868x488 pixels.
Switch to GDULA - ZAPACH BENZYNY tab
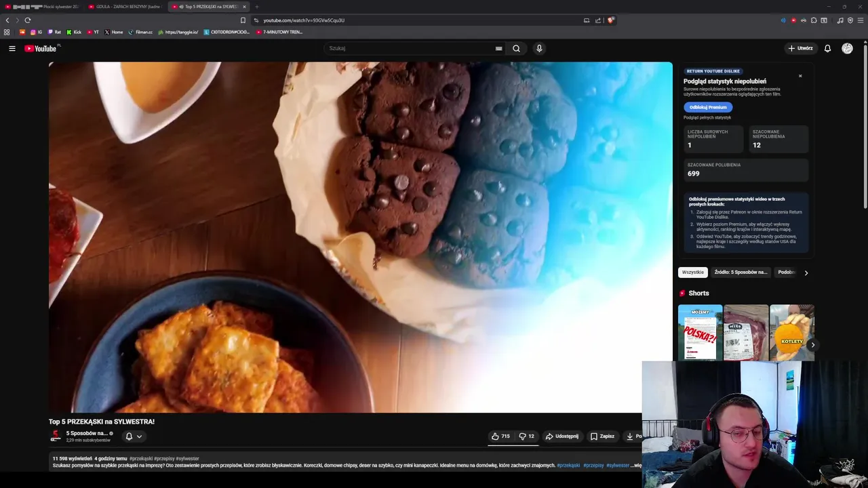coord(125,7)
